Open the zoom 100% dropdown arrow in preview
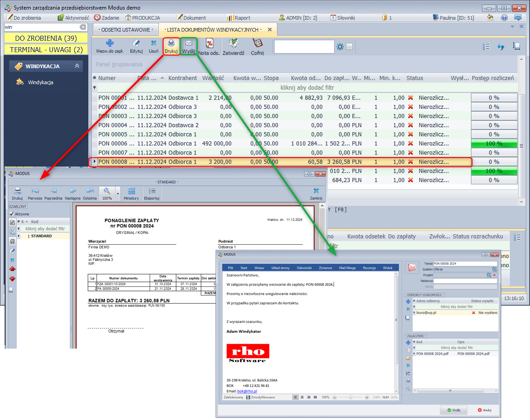The height and width of the screenshot is (420, 530). (118, 193)
